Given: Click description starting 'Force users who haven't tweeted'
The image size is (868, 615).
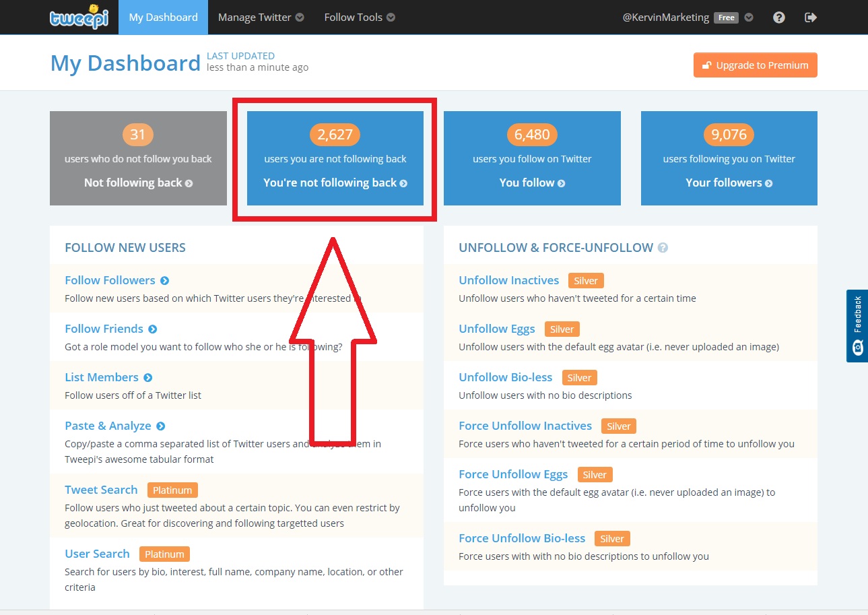Looking at the screenshot, I should coord(627,444).
